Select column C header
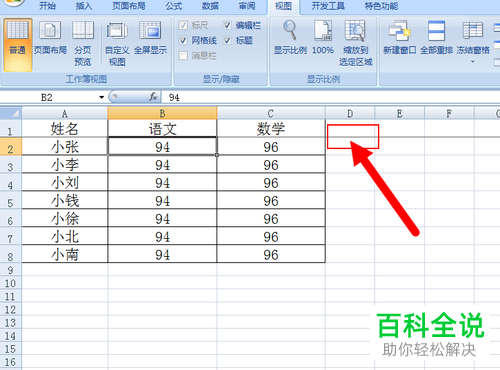The height and width of the screenshot is (370, 500). coord(271,113)
